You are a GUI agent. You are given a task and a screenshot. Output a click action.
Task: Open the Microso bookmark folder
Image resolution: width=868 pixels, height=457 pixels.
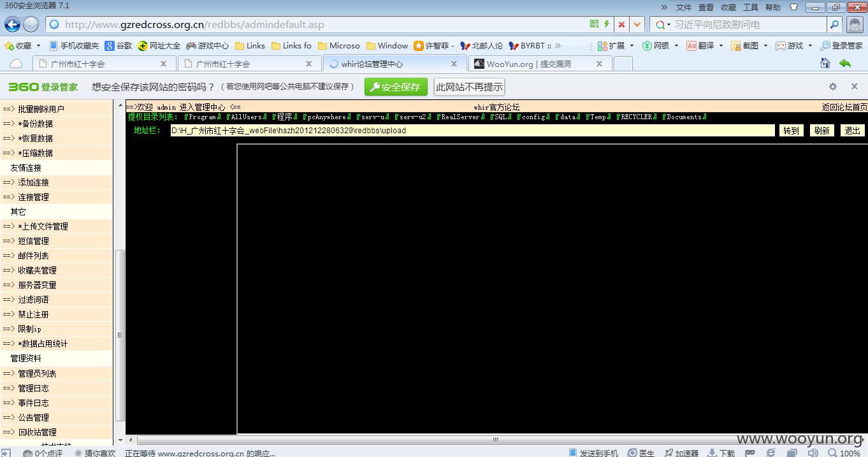[x=338, y=46]
